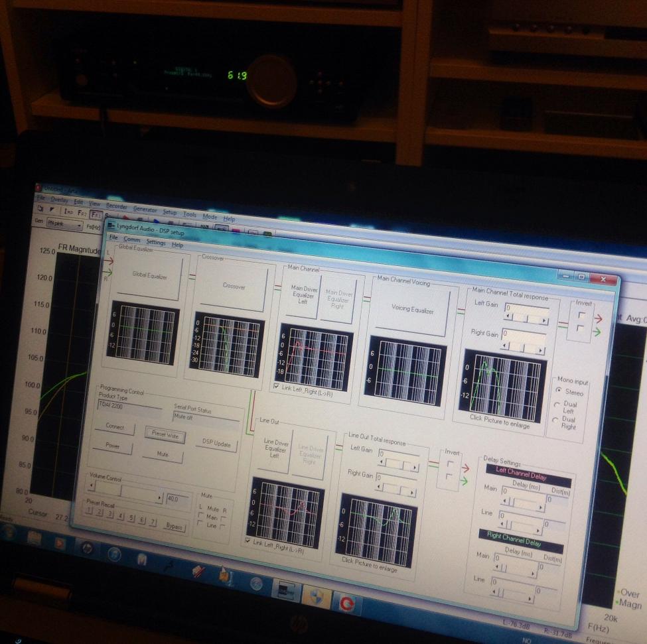Enlarge the Crossover graph thumbnail
This screenshot has width=647, height=644.
tap(226, 345)
